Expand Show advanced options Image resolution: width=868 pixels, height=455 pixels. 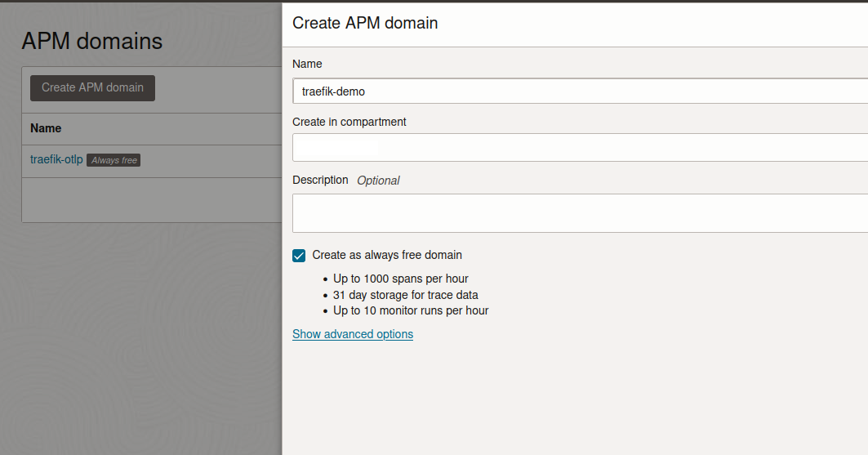353,334
